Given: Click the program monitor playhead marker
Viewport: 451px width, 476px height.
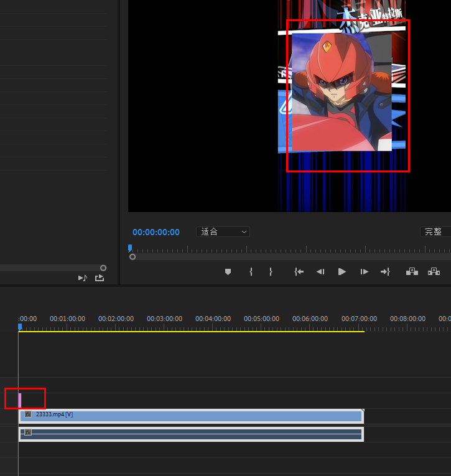Looking at the screenshot, I should (x=130, y=248).
